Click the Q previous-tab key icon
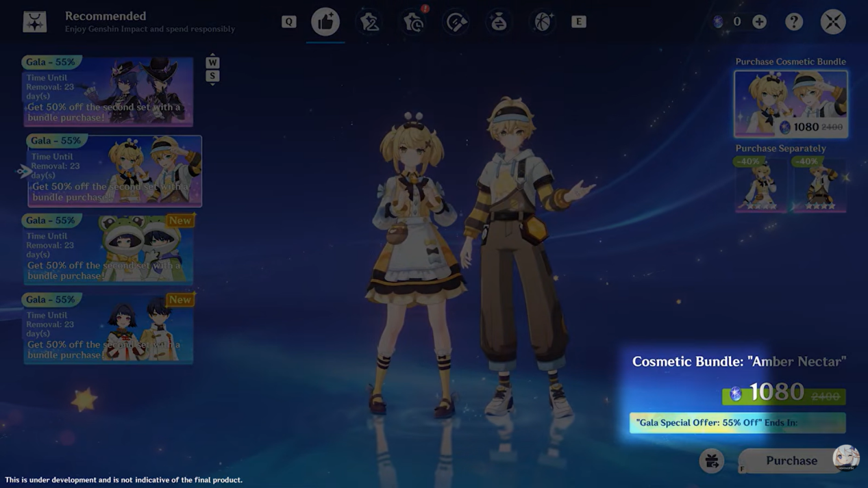868x488 pixels. (289, 22)
